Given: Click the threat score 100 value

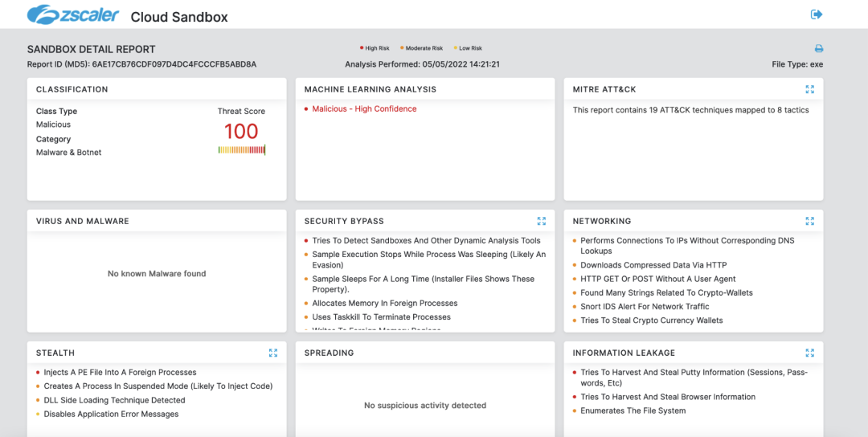Looking at the screenshot, I should pyautogui.click(x=241, y=132).
